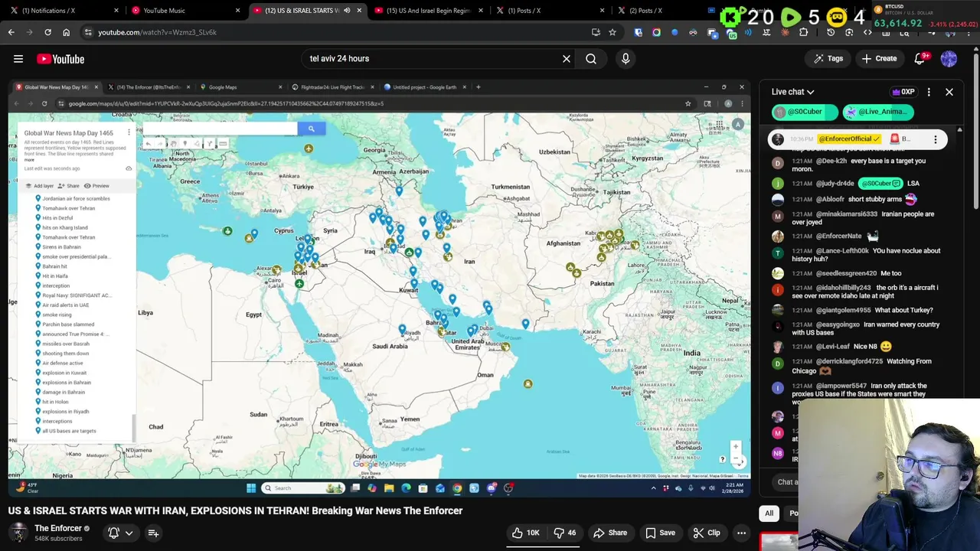
Task: Click Add layer in My Maps panel
Action: pyautogui.click(x=40, y=186)
